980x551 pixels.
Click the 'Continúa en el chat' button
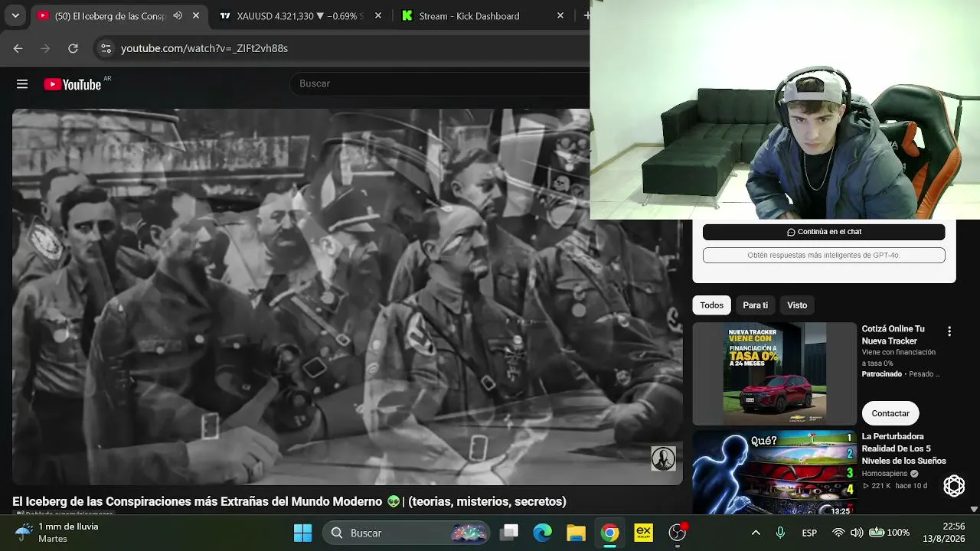824,232
